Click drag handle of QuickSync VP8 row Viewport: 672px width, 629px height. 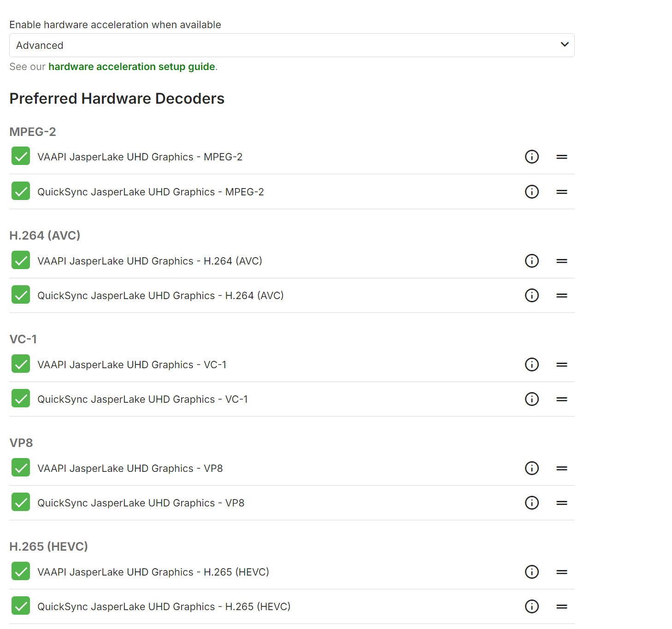(x=562, y=503)
